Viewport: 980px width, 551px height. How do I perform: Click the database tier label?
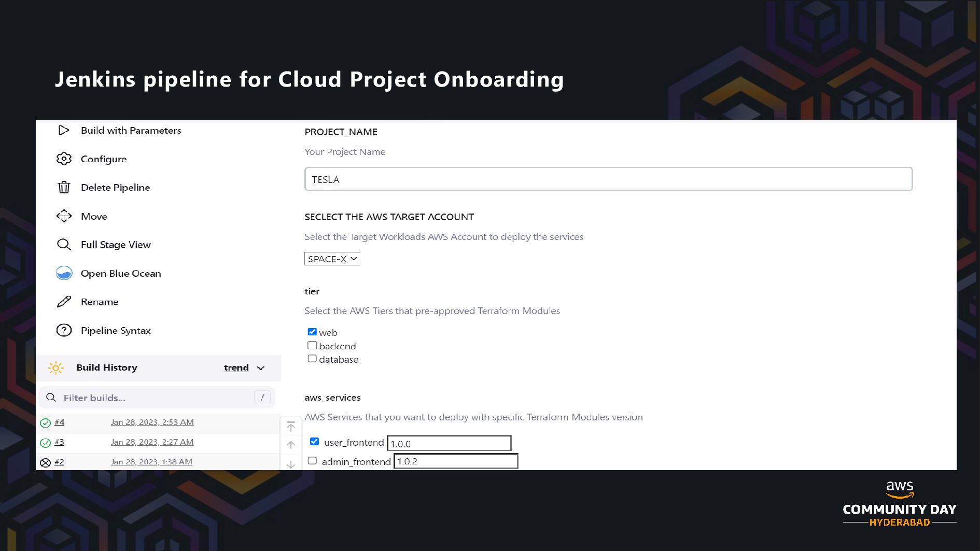click(339, 360)
